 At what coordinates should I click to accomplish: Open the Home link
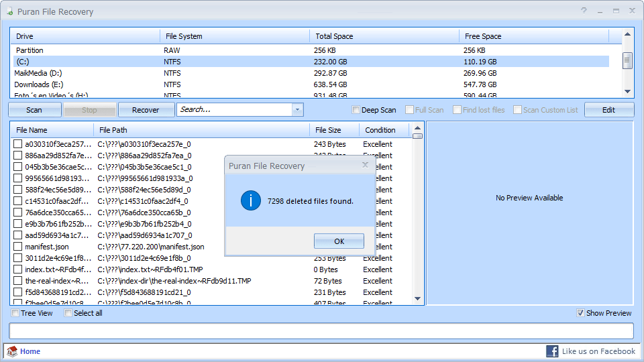(x=30, y=351)
